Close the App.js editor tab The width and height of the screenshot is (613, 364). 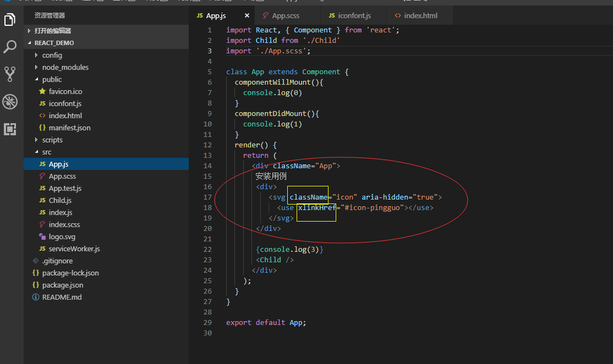click(247, 15)
